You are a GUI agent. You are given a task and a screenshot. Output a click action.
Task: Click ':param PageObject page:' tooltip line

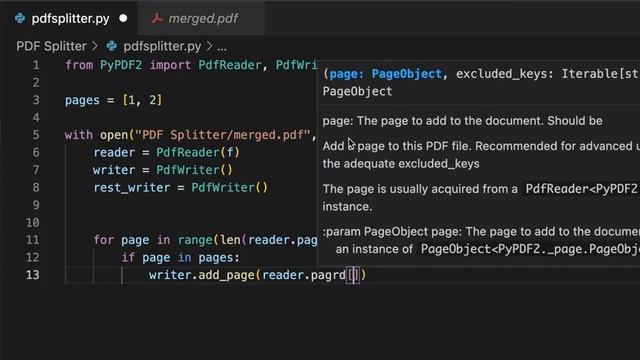click(392, 232)
